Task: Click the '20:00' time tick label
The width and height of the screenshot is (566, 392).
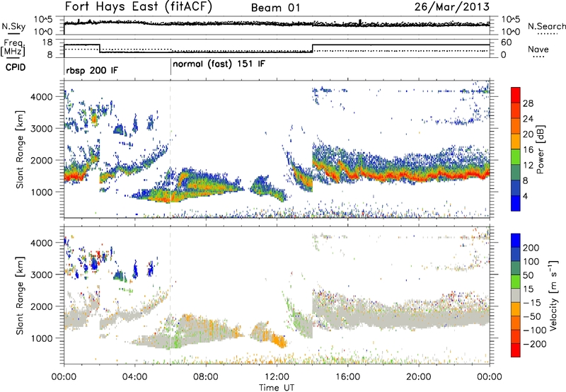Action: coord(418,377)
